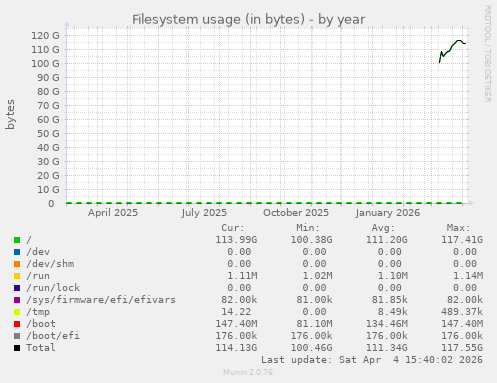This screenshot has width=497, height=383.
Task: Click the '/tmp' legend label
Action: click(38, 312)
